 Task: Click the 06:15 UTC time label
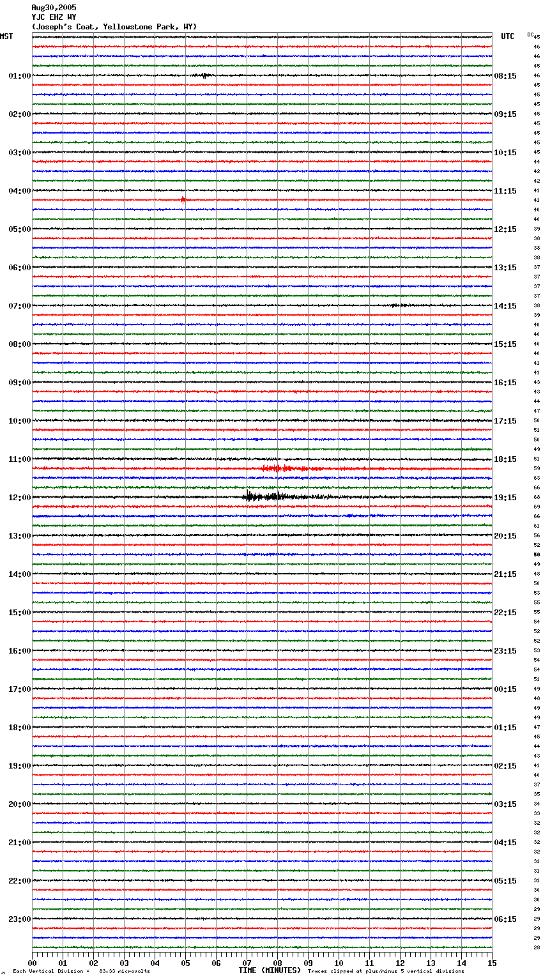505,919
